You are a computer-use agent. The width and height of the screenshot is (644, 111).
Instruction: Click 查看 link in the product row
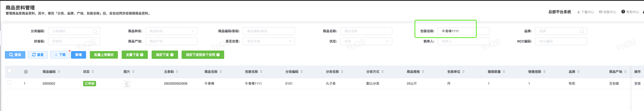pos(637,84)
